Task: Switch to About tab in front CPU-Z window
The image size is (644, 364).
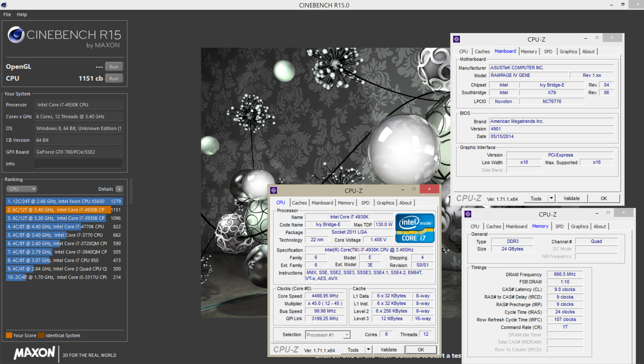Action: (405, 203)
